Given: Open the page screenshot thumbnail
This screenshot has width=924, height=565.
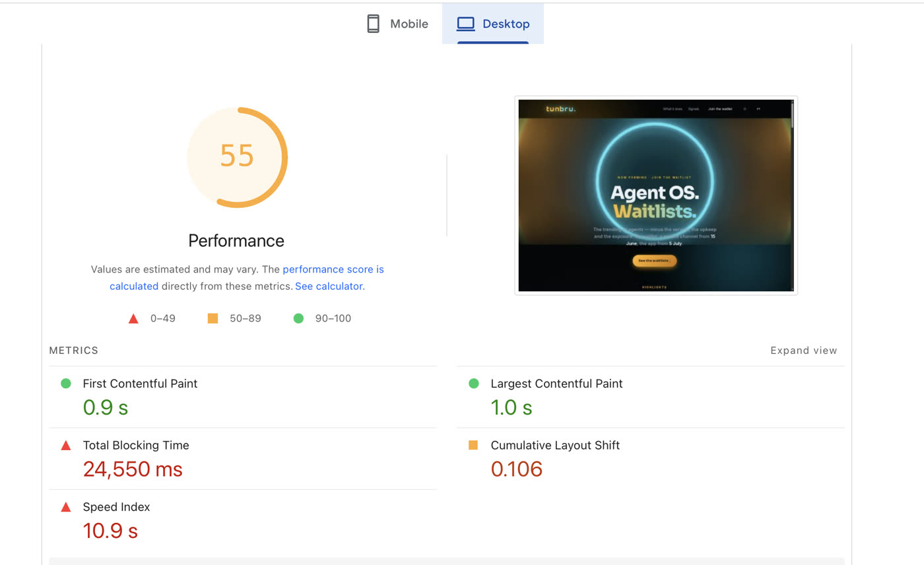Looking at the screenshot, I should pos(656,195).
